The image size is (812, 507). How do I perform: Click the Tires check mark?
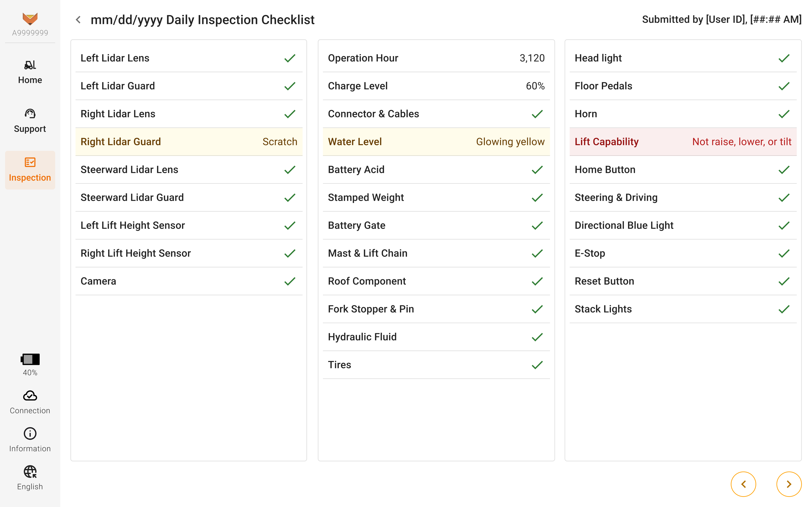click(537, 365)
